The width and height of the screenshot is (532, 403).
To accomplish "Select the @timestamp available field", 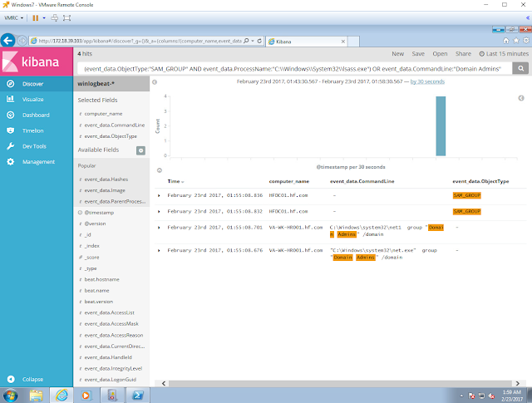I will point(99,213).
